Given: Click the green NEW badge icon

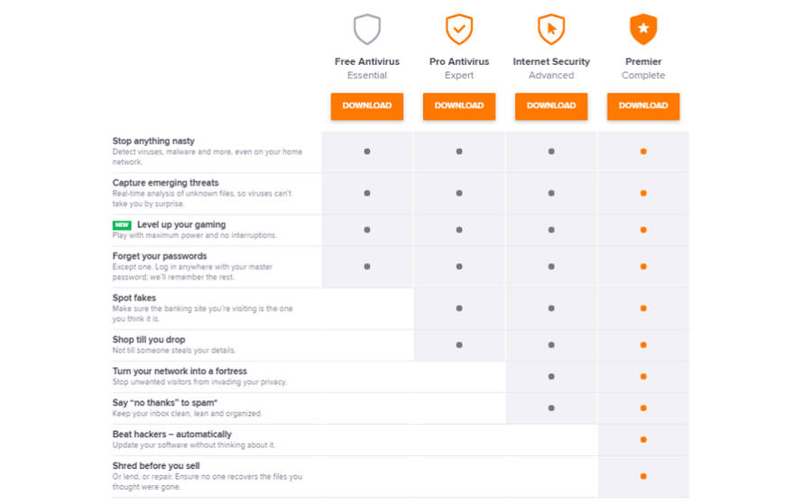Looking at the screenshot, I should pyautogui.click(x=122, y=225).
